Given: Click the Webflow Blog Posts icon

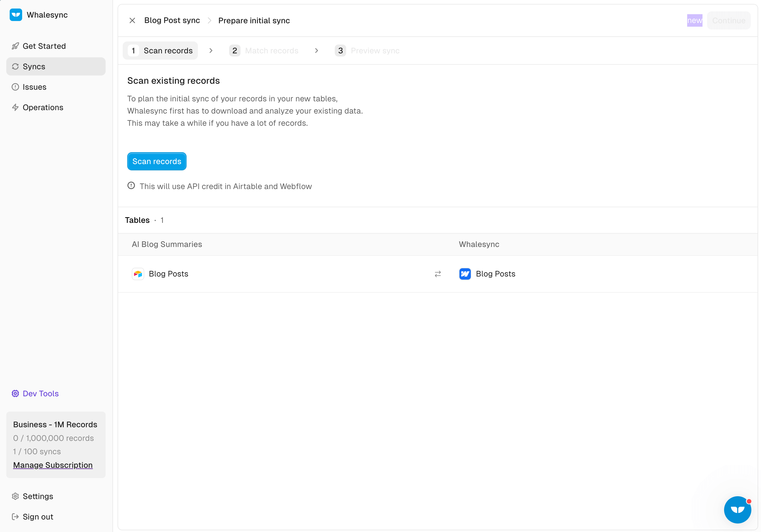Looking at the screenshot, I should tap(465, 274).
